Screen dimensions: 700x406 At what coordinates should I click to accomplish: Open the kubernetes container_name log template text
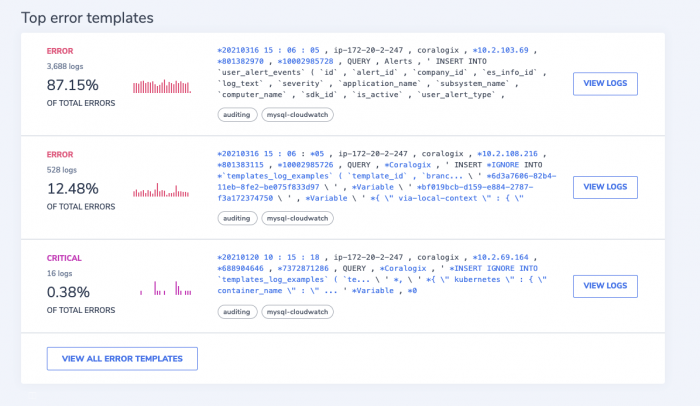[382, 274]
